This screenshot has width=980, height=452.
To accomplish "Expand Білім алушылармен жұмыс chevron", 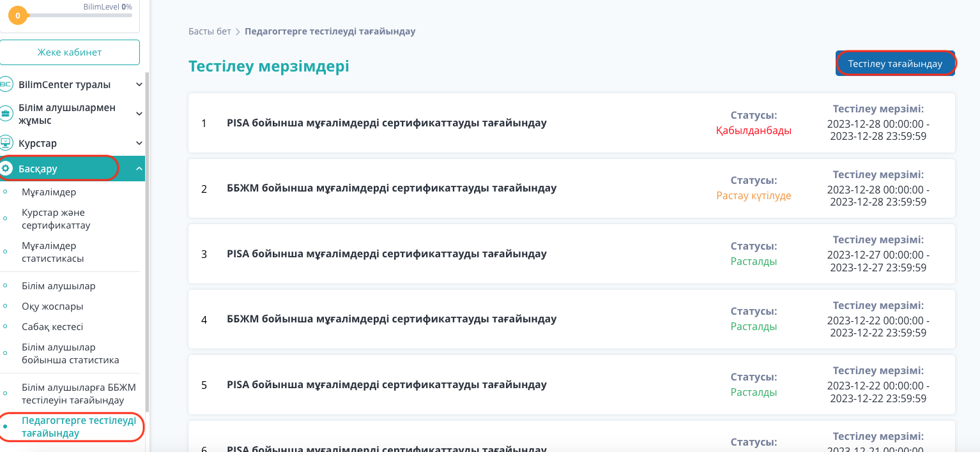I will [x=139, y=114].
